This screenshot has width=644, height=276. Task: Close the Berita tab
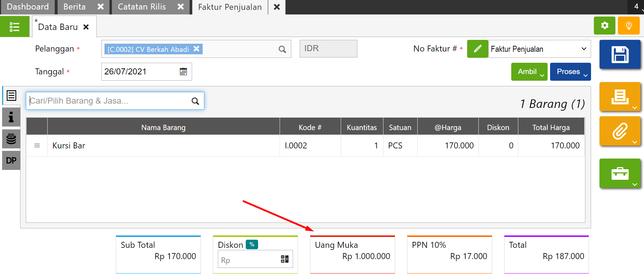[x=101, y=7]
